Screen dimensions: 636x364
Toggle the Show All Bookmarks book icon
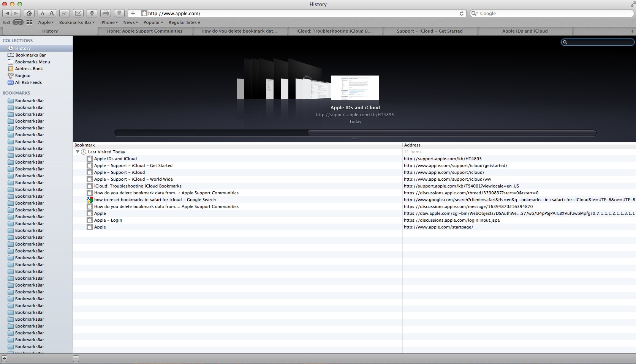(18, 22)
